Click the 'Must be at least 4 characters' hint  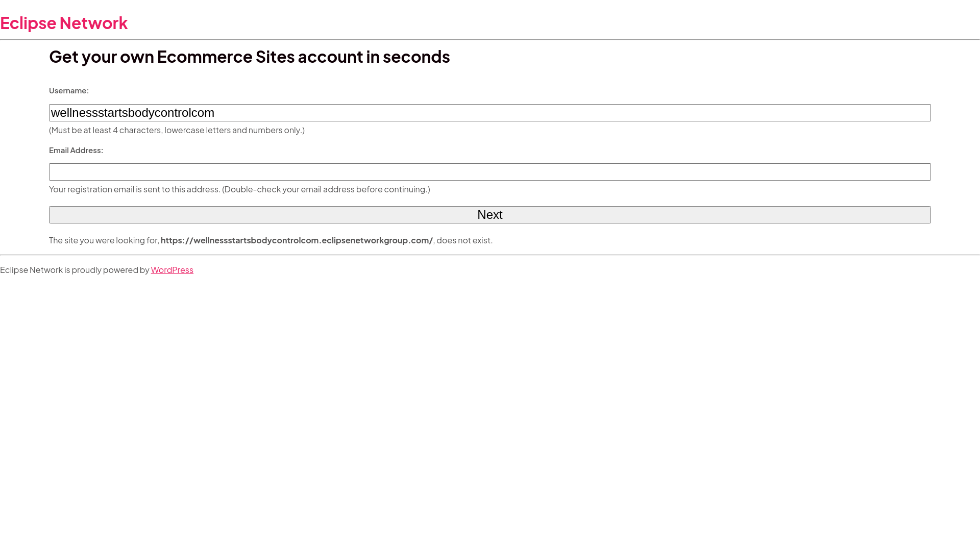(177, 130)
